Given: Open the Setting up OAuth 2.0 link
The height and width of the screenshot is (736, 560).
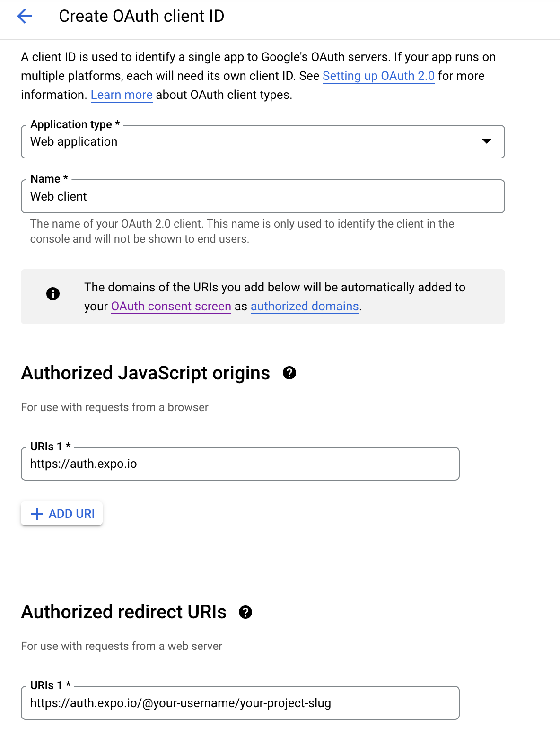Looking at the screenshot, I should coord(379,76).
